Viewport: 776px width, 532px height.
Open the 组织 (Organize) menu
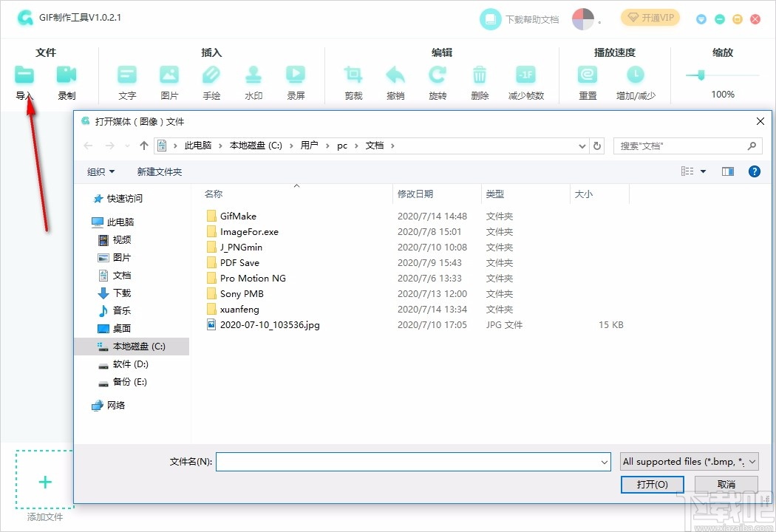click(x=101, y=171)
